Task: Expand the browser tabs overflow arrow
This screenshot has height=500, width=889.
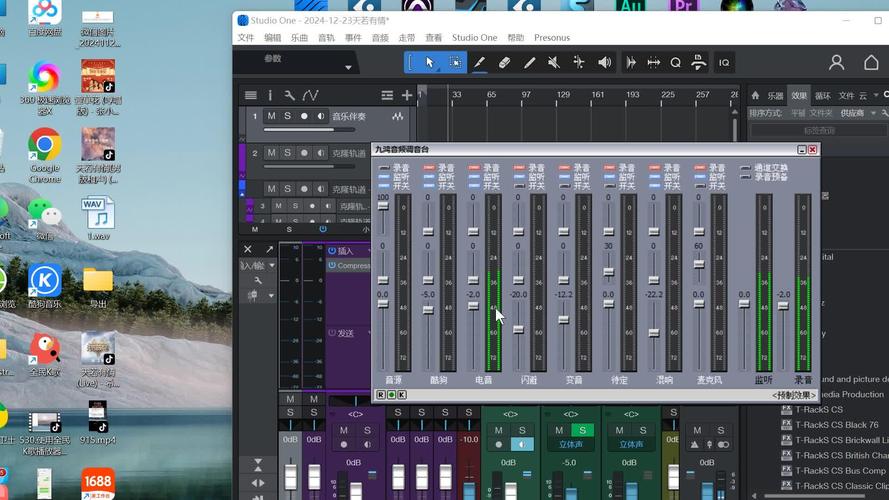Action: click(x=876, y=96)
